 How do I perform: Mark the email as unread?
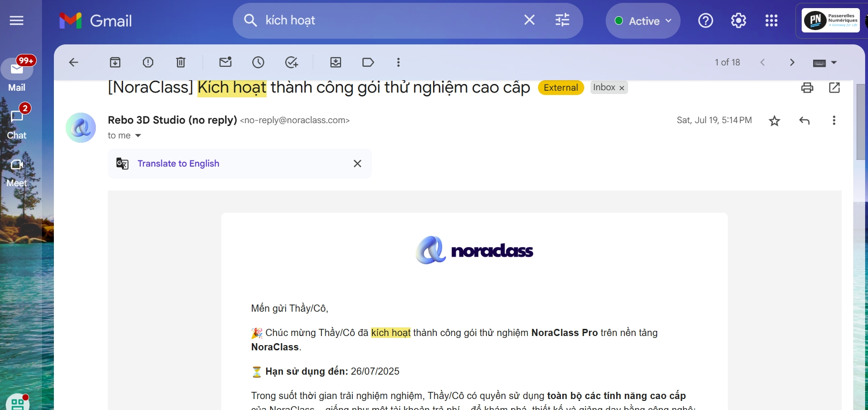226,62
